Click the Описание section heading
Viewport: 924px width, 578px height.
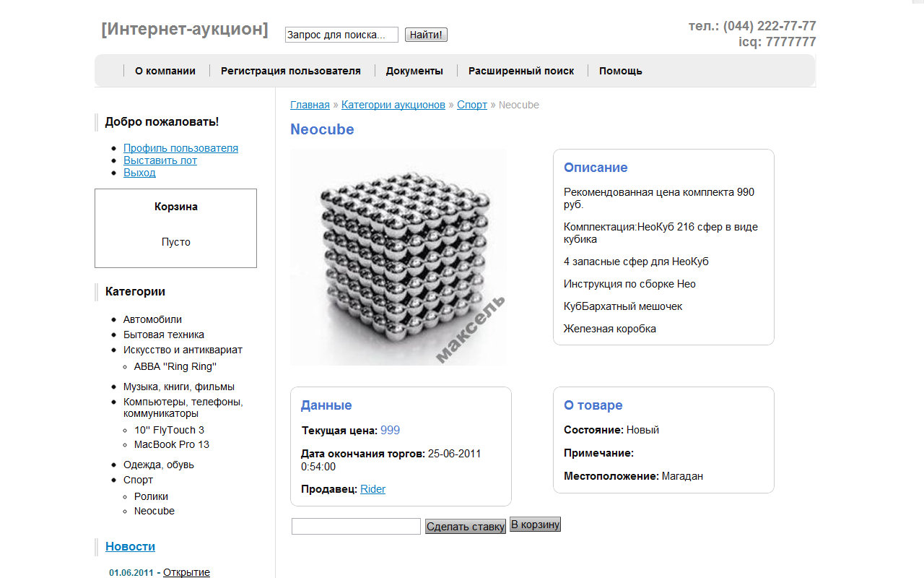596,168
